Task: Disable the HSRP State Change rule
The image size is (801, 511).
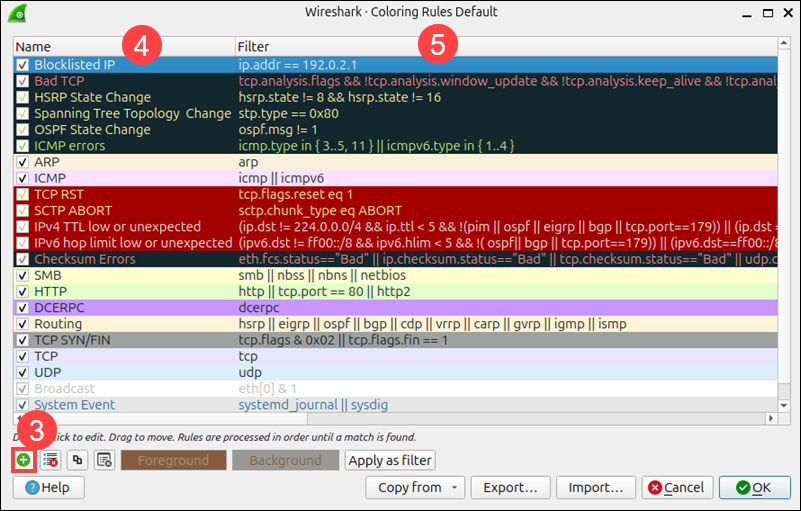Action: tap(22, 97)
